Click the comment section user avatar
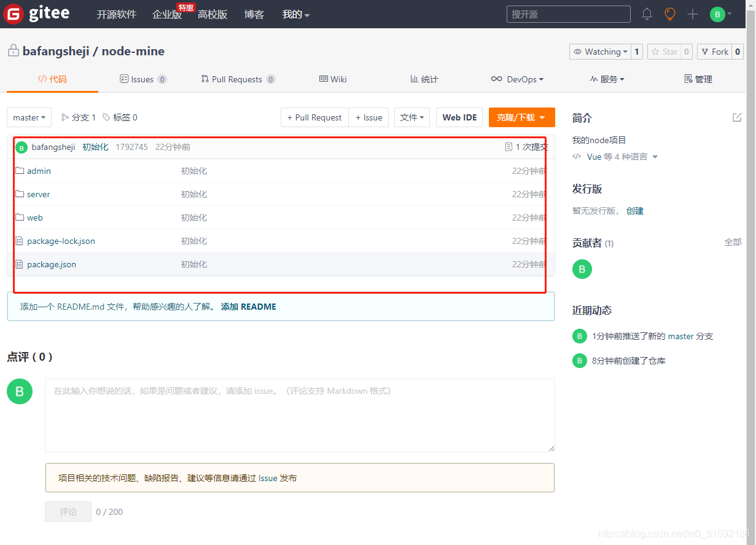 tap(20, 391)
